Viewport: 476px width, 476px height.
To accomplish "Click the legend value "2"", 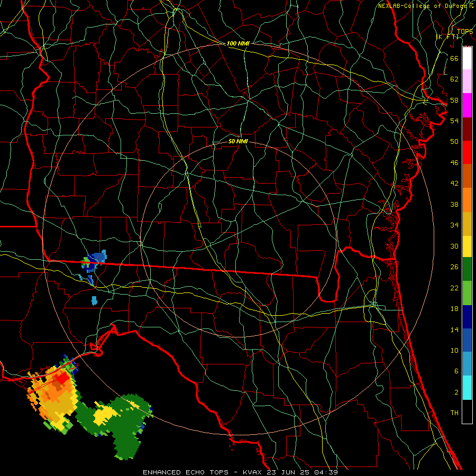I will coord(456,392).
